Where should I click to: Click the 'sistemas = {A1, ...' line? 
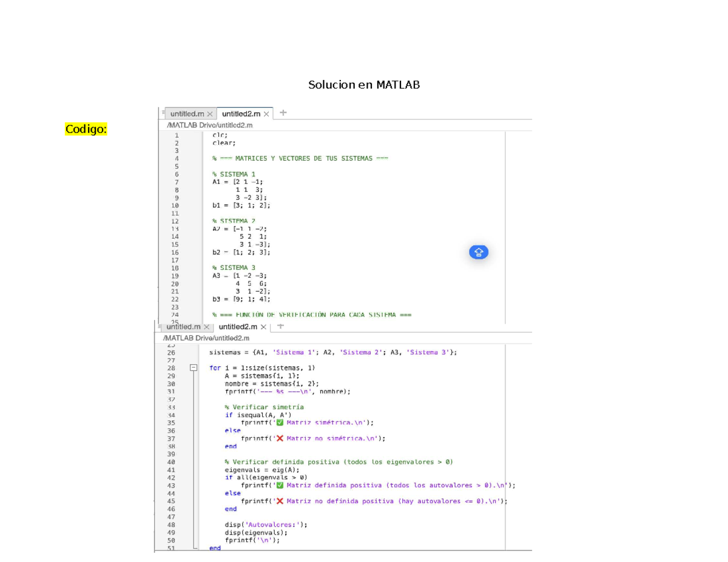pyautogui.click(x=334, y=352)
